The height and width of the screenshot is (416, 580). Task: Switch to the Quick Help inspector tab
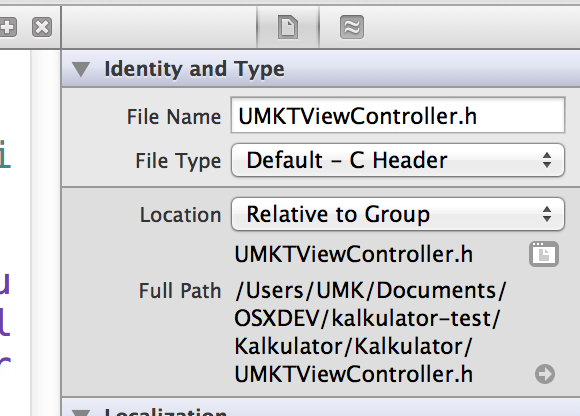(x=352, y=27)
